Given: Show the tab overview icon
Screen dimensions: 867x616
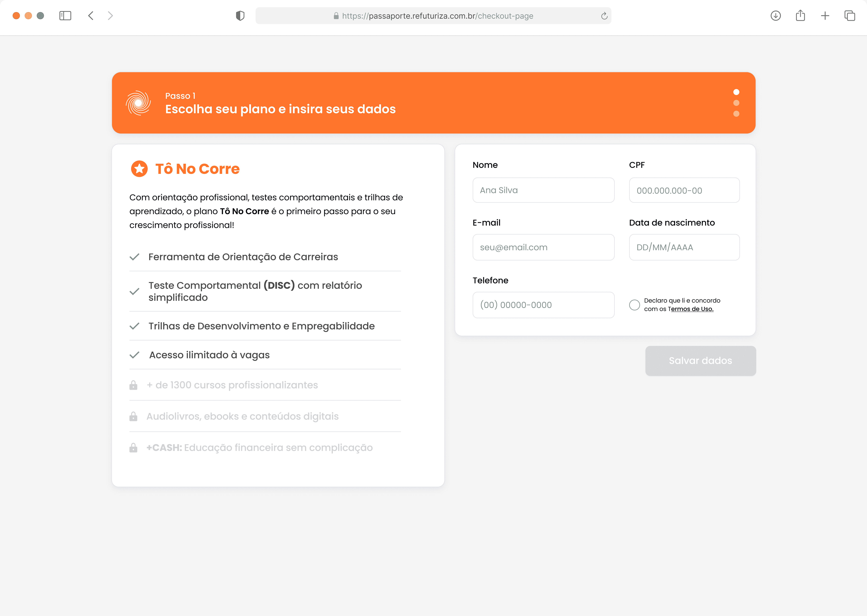Looking at the screenshot, I should click(850, 15).
